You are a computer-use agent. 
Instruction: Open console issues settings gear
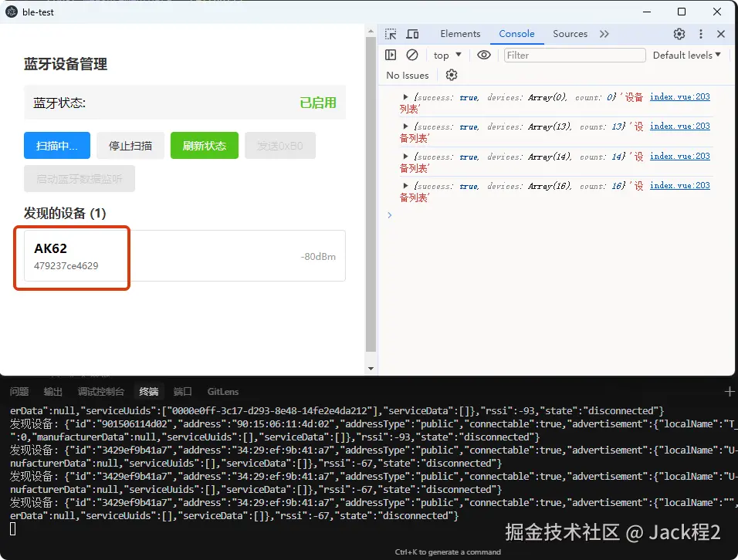452,75
